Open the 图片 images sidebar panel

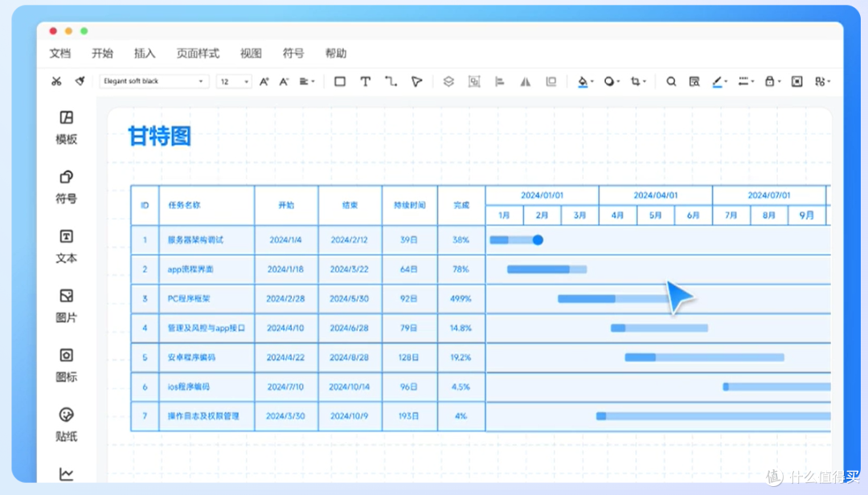[67, 305]
